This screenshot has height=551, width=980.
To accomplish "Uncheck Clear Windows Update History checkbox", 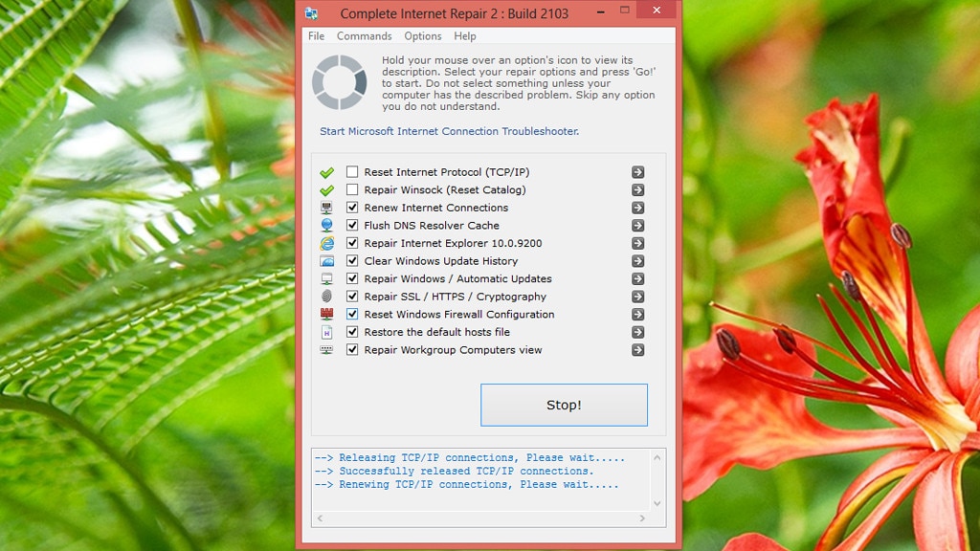I will 352,260.
